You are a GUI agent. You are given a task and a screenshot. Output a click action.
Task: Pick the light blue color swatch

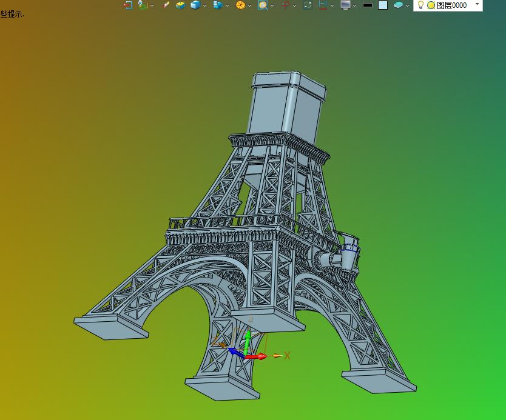click(x=383, y=5)
